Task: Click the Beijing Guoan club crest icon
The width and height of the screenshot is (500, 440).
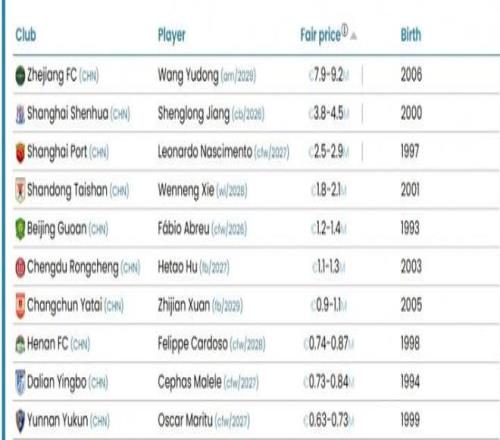Action: [20, 229]
